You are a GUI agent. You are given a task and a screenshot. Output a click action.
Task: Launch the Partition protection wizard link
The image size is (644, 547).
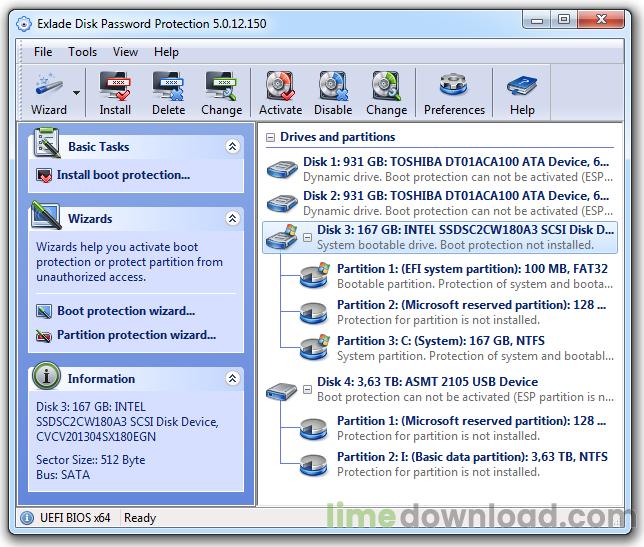tap(136, 336)
